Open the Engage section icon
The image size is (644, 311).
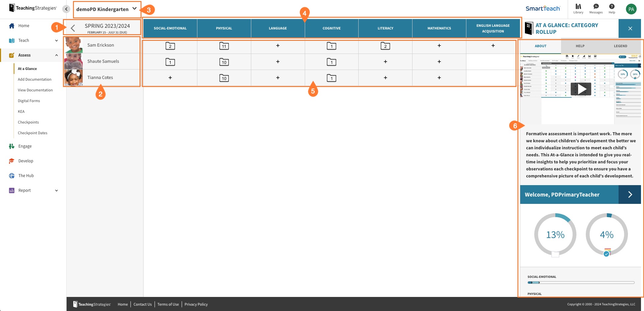pyautogui.click(x=11, y=146)
